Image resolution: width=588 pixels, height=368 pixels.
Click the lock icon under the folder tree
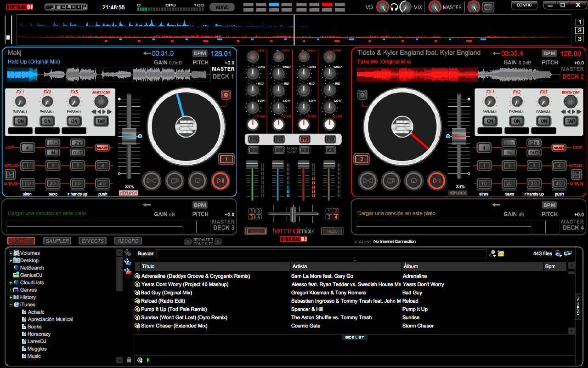pos(129,360)
